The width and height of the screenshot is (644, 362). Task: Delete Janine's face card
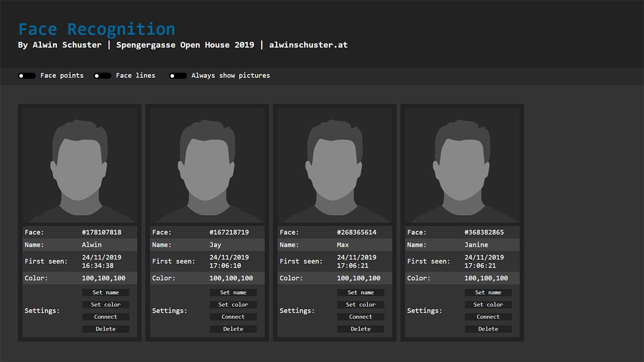[x=488, y=329]
